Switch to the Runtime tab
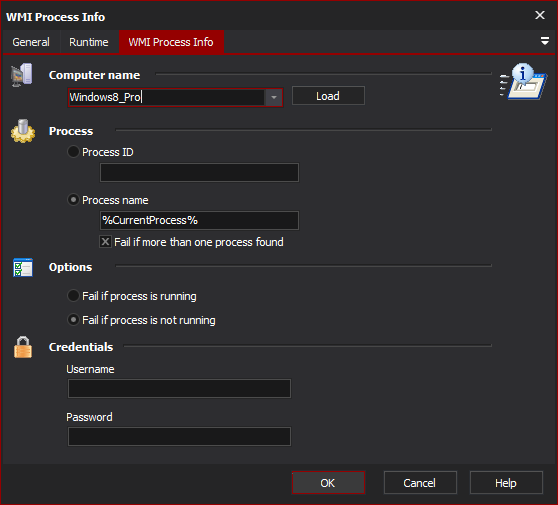Image resolution: width=558 pixels, height=505 pixels. [x=89, y=42]
